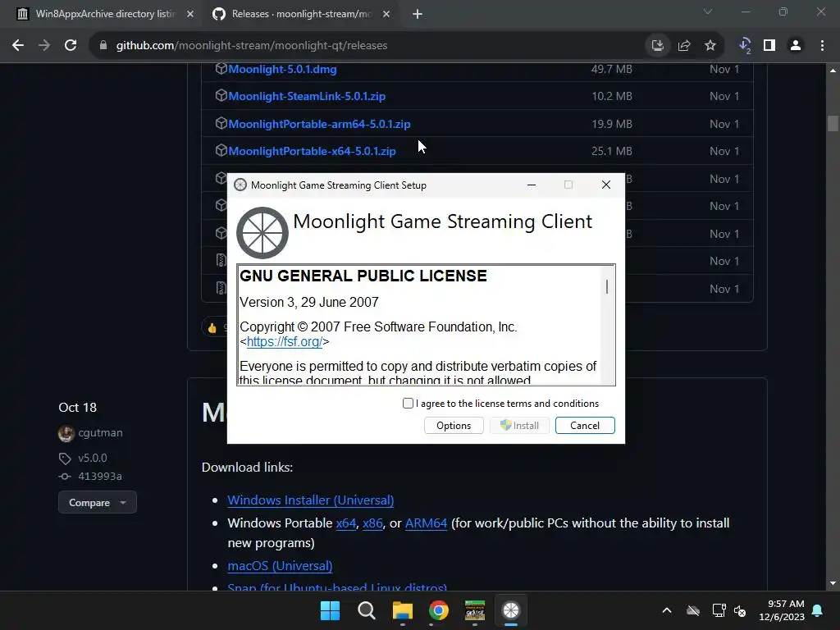The width and height of the screenshot is (840, 630).
Task: Click cgutman avatar image
Action: point(66,433)
